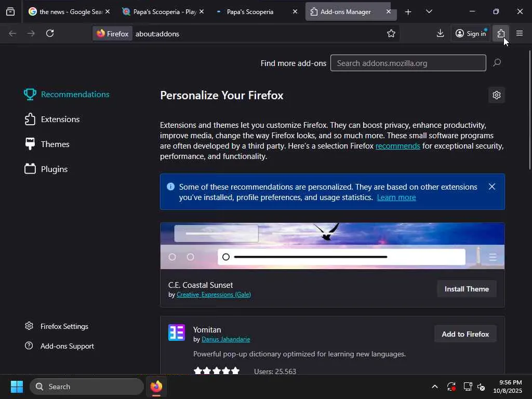
Task: Select the Add-ons Manager tab
Action: [x=351, y=11]
